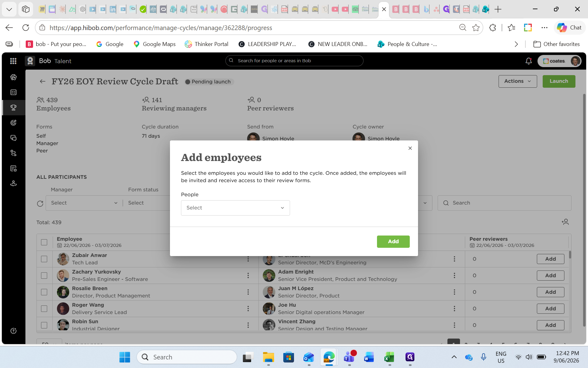Screen dimensions: 588x368
Task: Open Copilot Chat in browser
Action: click(569, 28)
